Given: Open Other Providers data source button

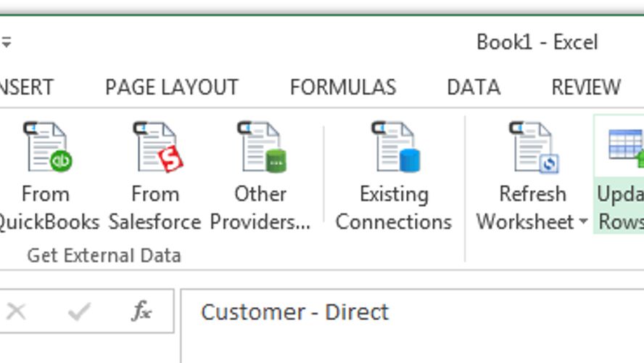Looking at the screenshot, I should tap(260, 149).
